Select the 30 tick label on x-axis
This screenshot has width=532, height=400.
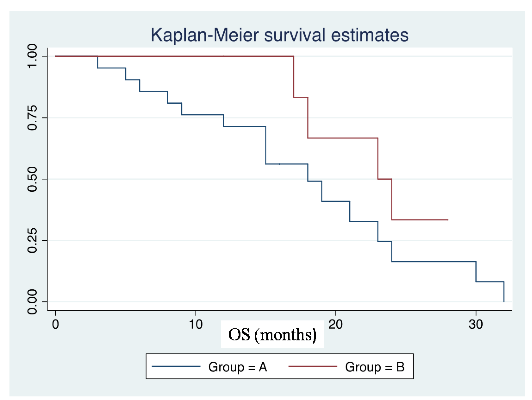tap(476, 324)
